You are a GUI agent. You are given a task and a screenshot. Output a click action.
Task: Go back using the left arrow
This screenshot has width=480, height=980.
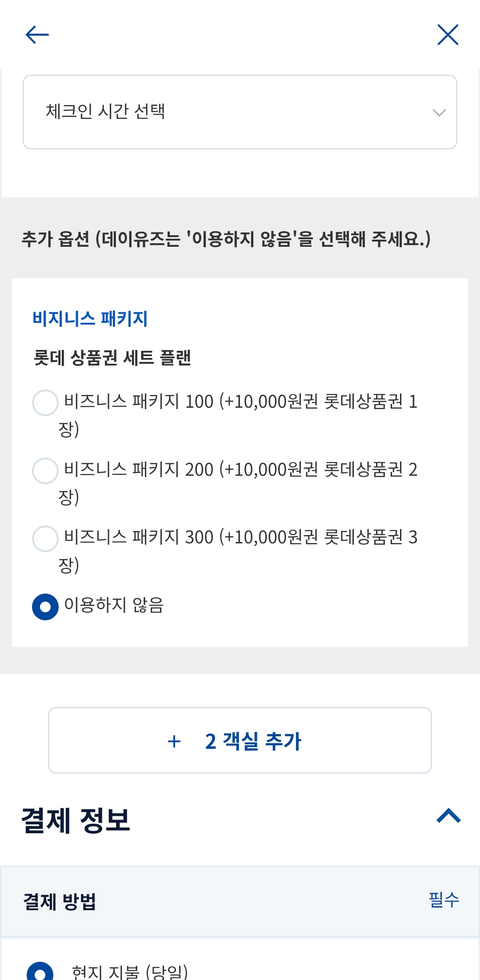click(37, 35)
